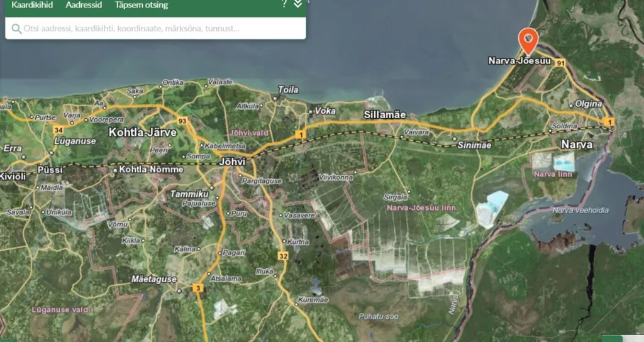Image resolution: width=644 pixels, height=342 pixels.
Task: Click the route 32 road shield near Kurtna
Action: pos(284,256)
